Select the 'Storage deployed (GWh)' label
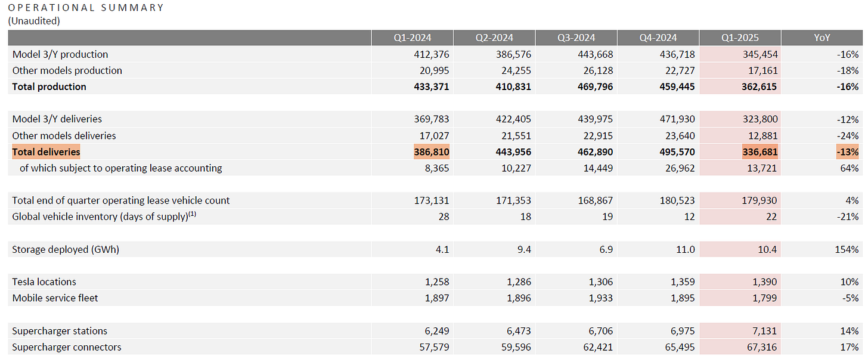868x362 pixels. pyautogui.click(x=66, y=249)
